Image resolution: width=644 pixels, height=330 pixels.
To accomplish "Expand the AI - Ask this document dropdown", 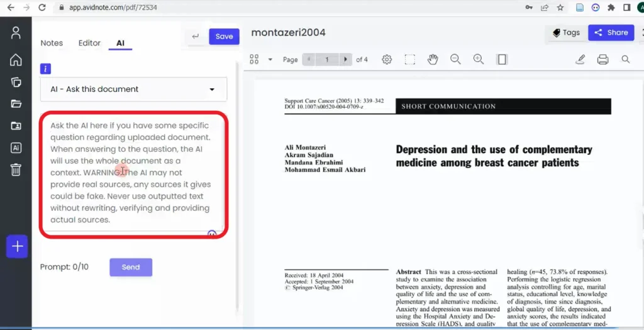I will point(133,89).
